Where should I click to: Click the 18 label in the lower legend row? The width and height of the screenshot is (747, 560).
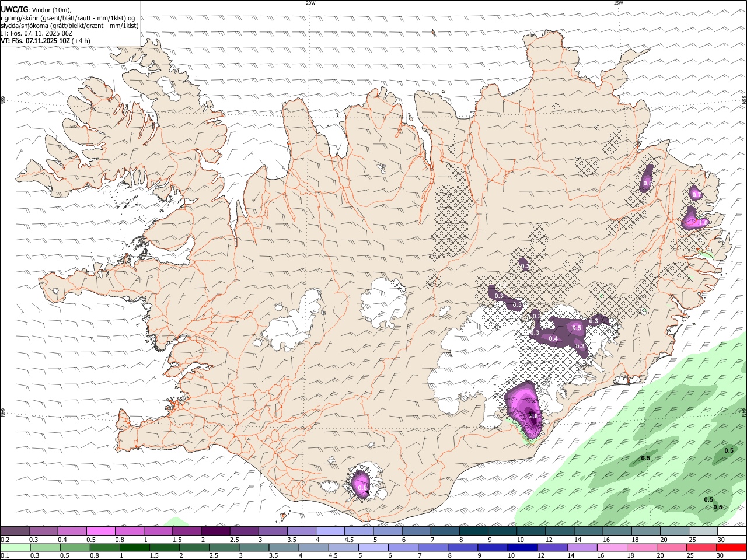pos(630,556)
